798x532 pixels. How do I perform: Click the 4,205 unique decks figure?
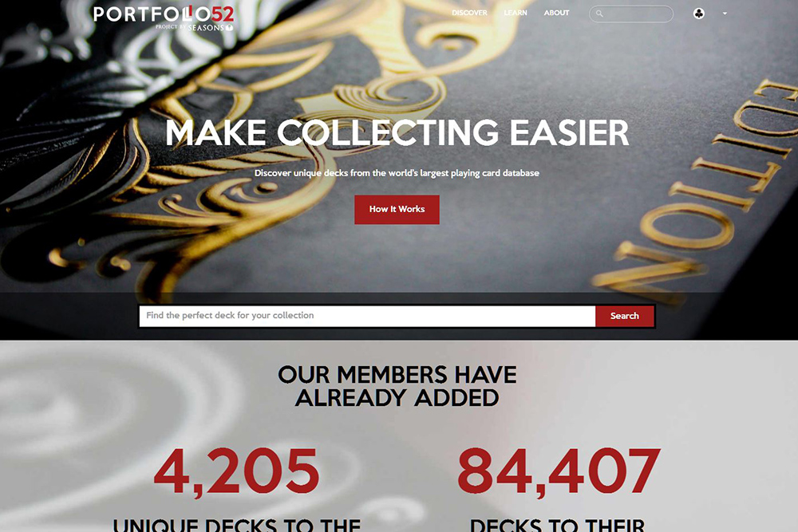[237, 471]
